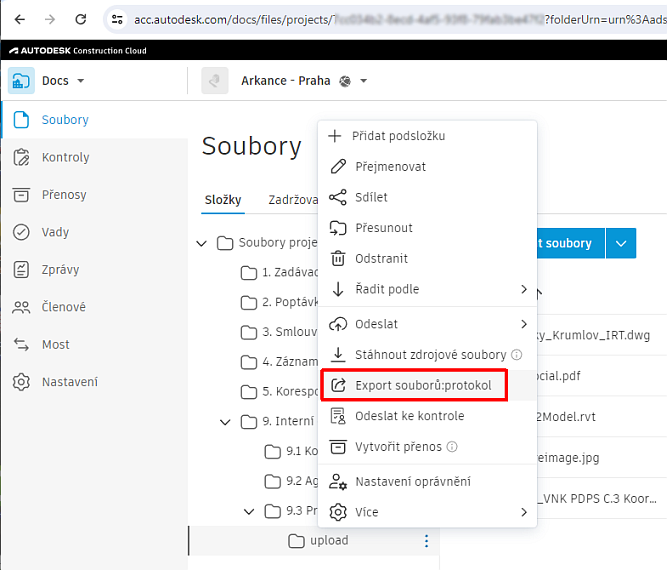Open Nastavení settings in sidebar
Screen dimensions: 667x570
[x=69, y=382]
